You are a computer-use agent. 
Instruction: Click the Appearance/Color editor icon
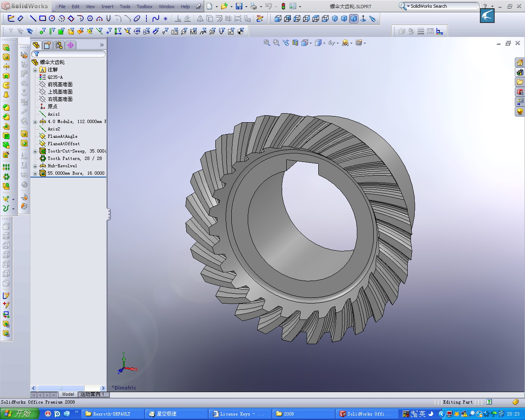pyautogui.click(x=346, y=43)
